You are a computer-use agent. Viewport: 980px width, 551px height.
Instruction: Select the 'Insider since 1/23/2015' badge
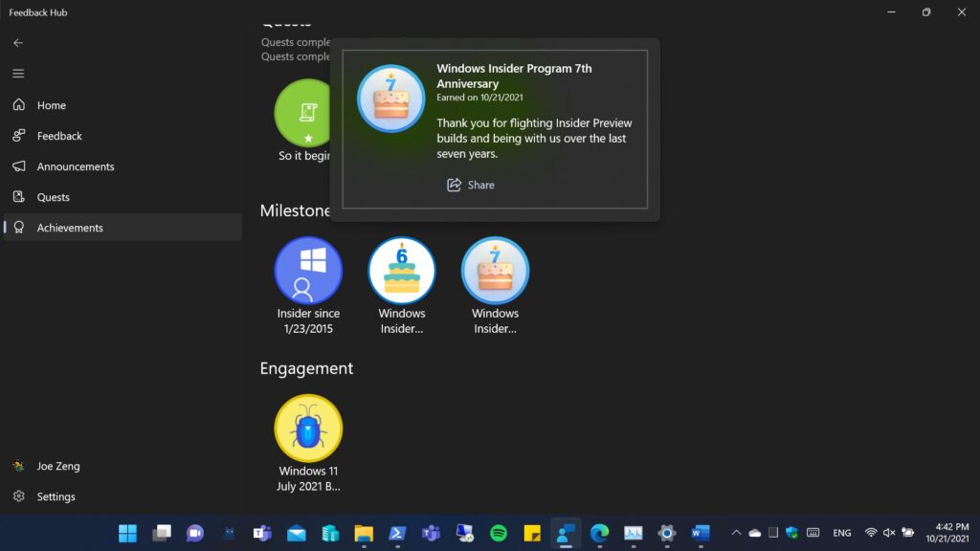point(308,271)
